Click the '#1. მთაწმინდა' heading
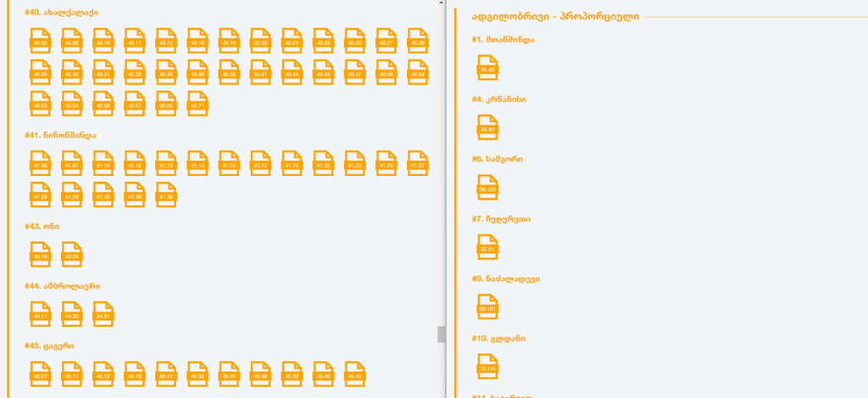Viewport: 868px width, 398px height. click(x=504, y=39)
